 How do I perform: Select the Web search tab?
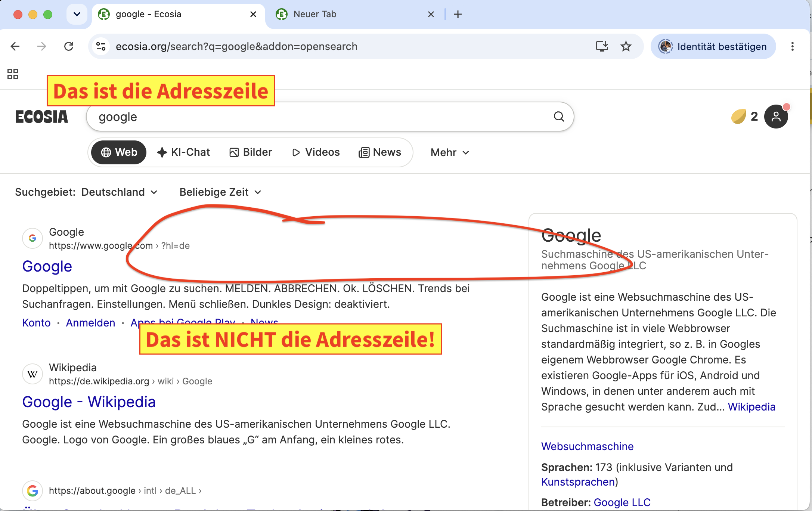pyautogui.click(x=119, y=152)
